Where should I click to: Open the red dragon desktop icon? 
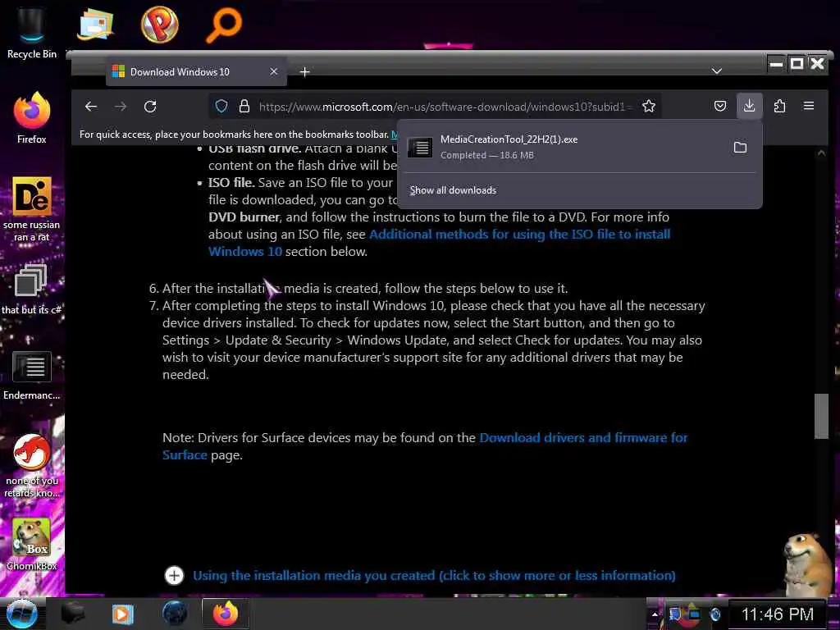(x=32, y=466)
